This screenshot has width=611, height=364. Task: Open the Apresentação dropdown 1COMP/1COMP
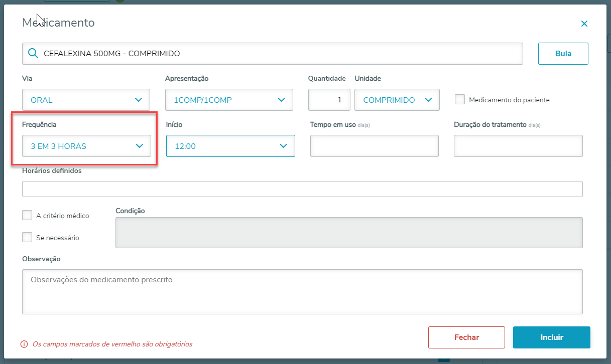pyautogui.click(x=229, y=100)
